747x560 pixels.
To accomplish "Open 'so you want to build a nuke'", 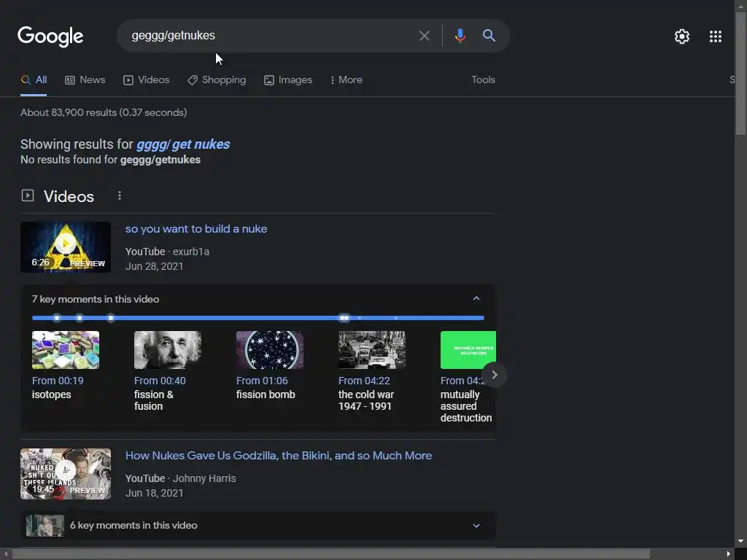I will coord(196,229).
